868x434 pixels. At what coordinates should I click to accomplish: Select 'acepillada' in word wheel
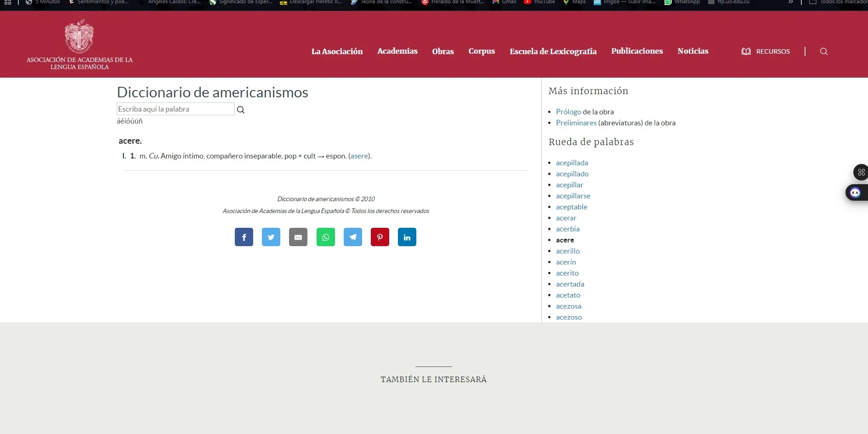pos(572,163)
